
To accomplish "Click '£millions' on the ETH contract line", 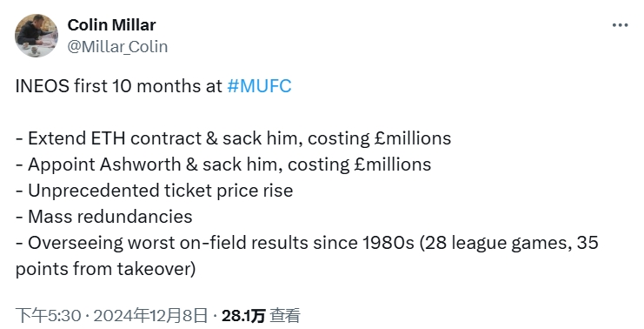I will click(413, 138).
